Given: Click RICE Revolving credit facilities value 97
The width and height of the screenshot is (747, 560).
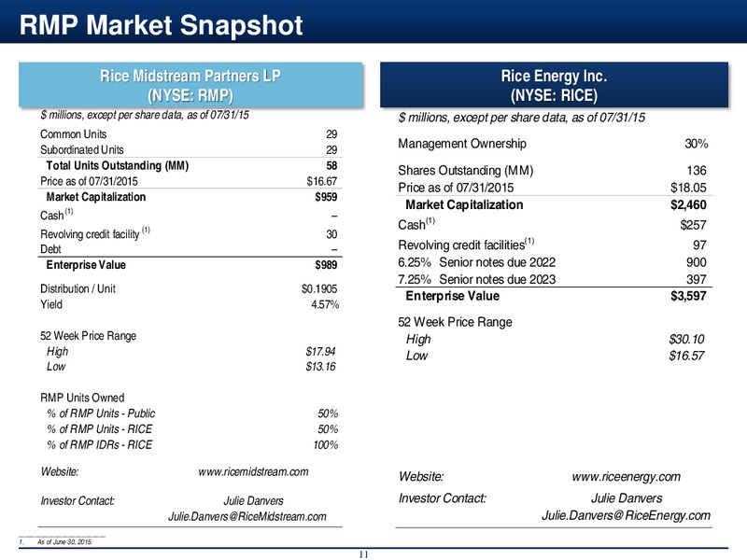Looking at the screenshot, I should (x=699, y=245).
